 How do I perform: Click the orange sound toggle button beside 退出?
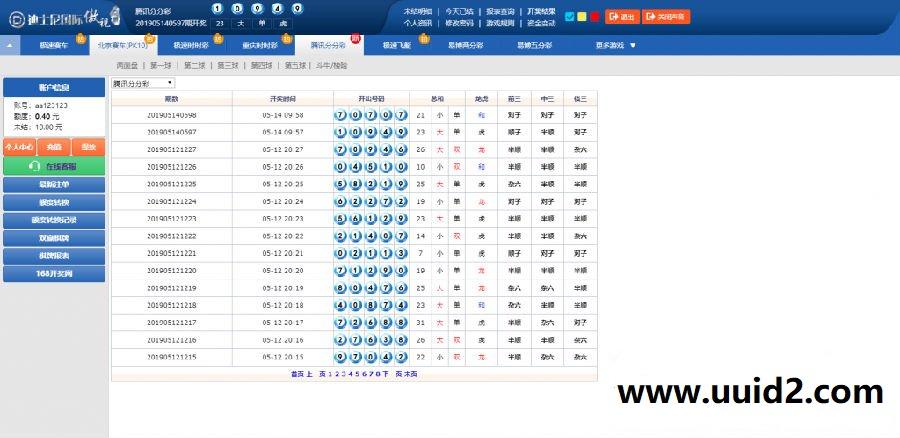[666, 17]
